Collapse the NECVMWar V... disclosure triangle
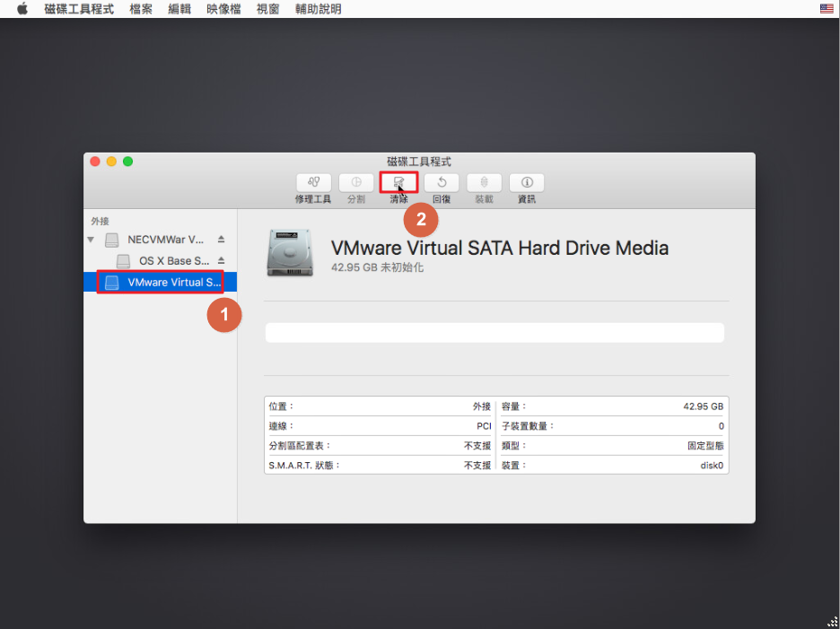 (x=91, y=240)
